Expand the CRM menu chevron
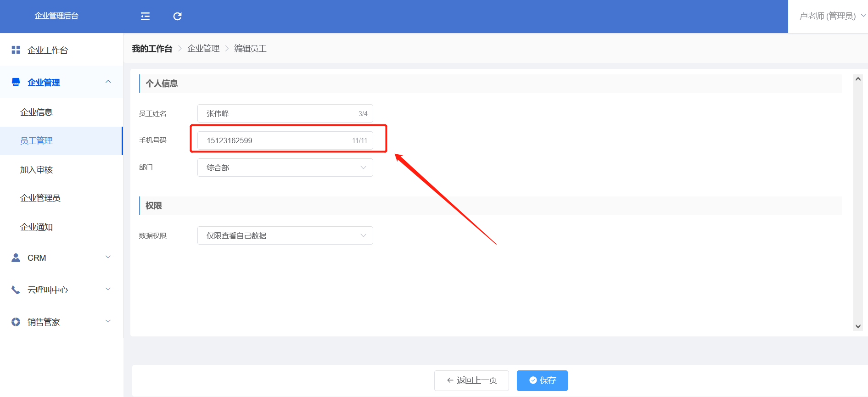 pyautogui.click(x=108, y=257)
